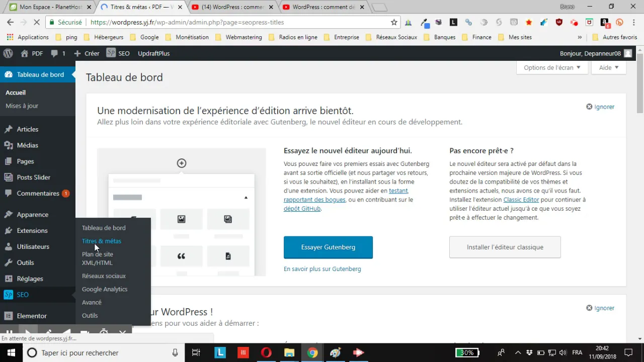
Task: Select Outils in SEO flyout
Action: (x=90, y=315)
